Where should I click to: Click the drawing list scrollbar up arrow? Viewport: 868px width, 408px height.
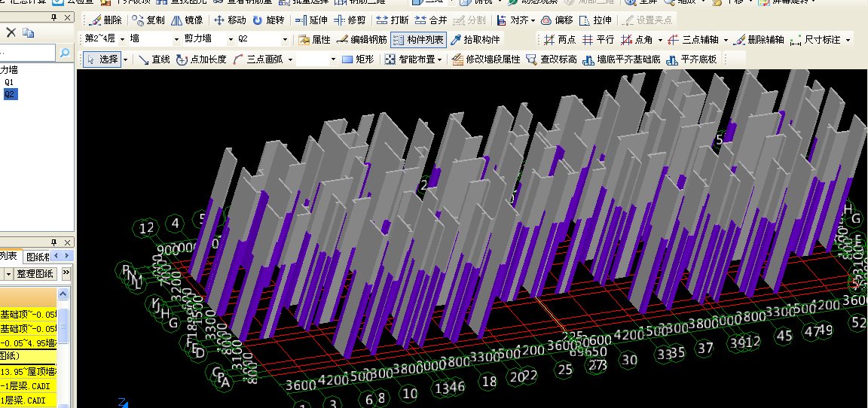[63, 294]
